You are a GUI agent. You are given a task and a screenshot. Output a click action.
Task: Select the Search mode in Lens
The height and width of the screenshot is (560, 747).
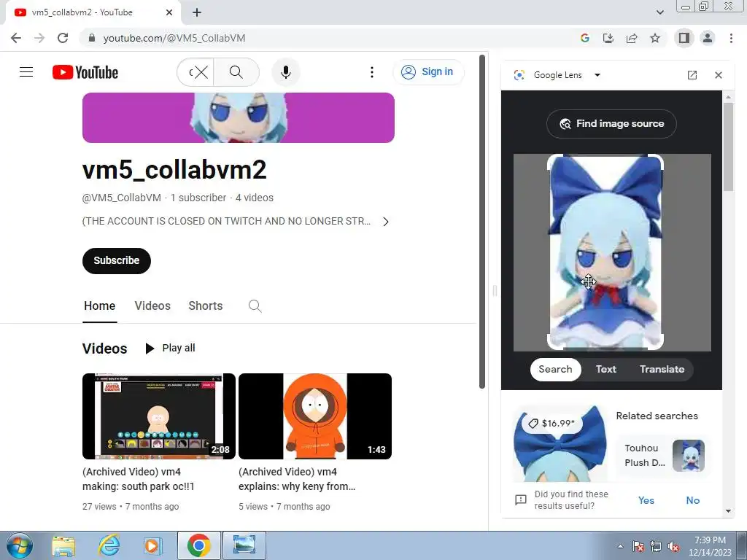(x=555, y=369)
